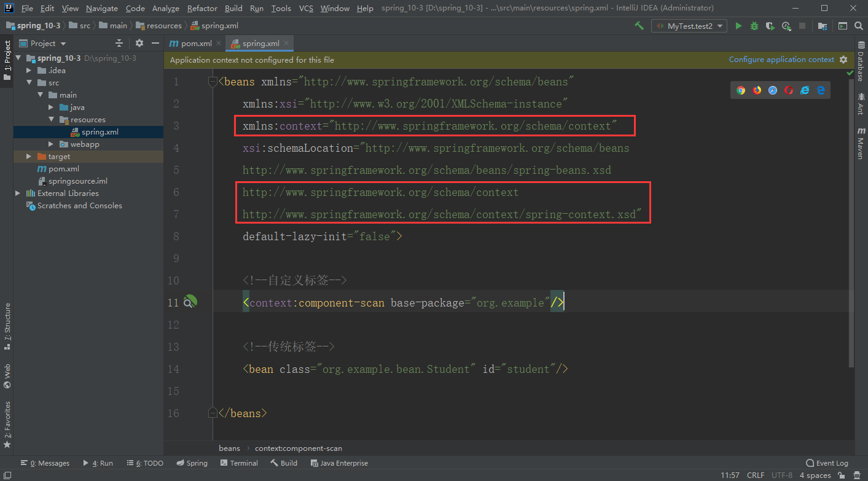Preview in Internet Explorer browser icon
The image size is (868, 481).
click(x=805, y=90)
